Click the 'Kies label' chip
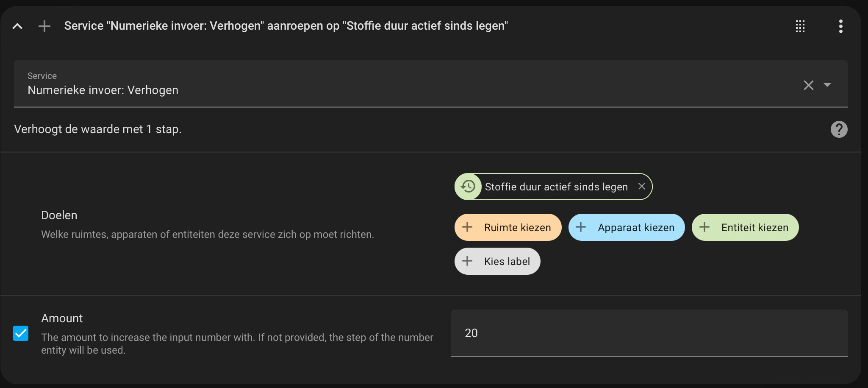 coord(497,261)
